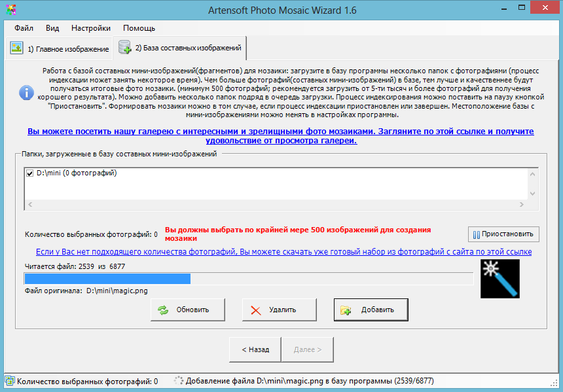Open the Файл menu

click(24, 28)
